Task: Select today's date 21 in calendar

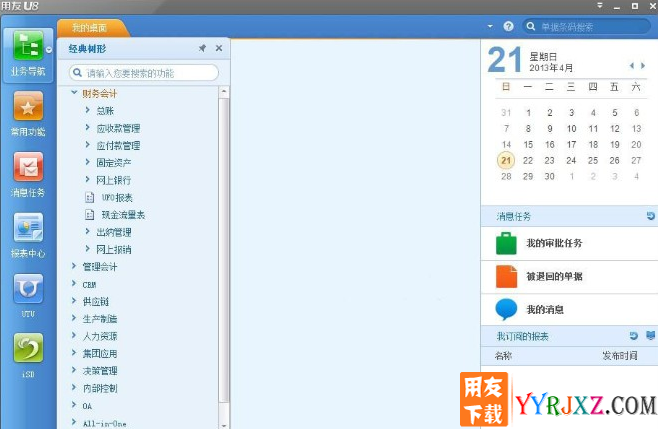Action: click(x=506, y=160)
